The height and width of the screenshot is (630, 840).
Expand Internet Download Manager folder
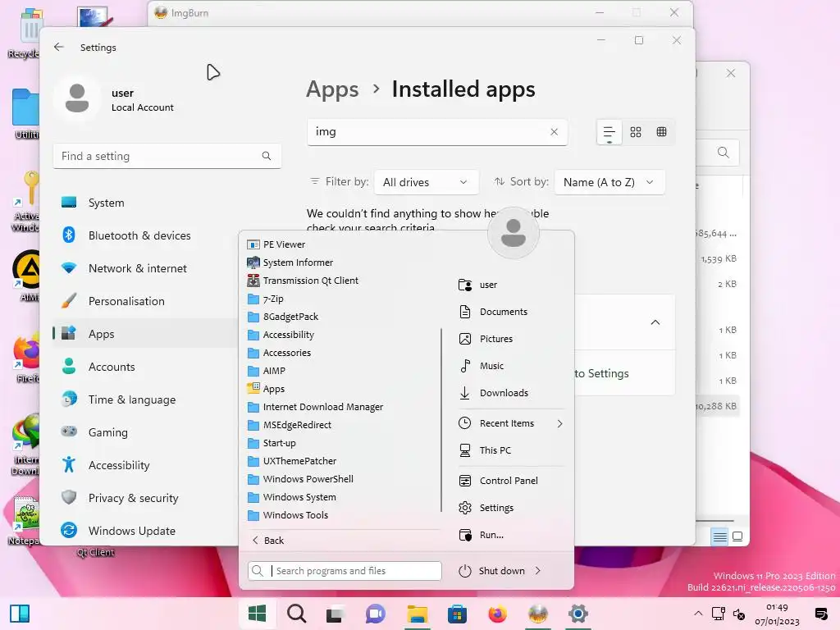315,407
